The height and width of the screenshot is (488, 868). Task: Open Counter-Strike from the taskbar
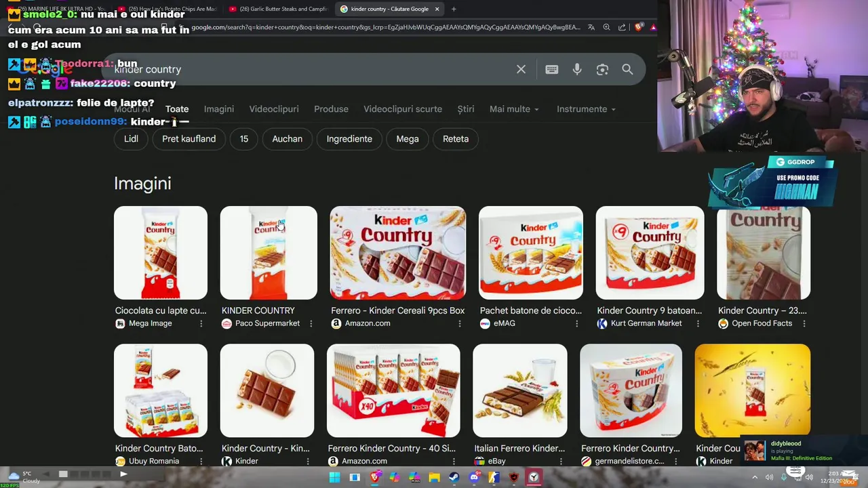coord(494,477)
